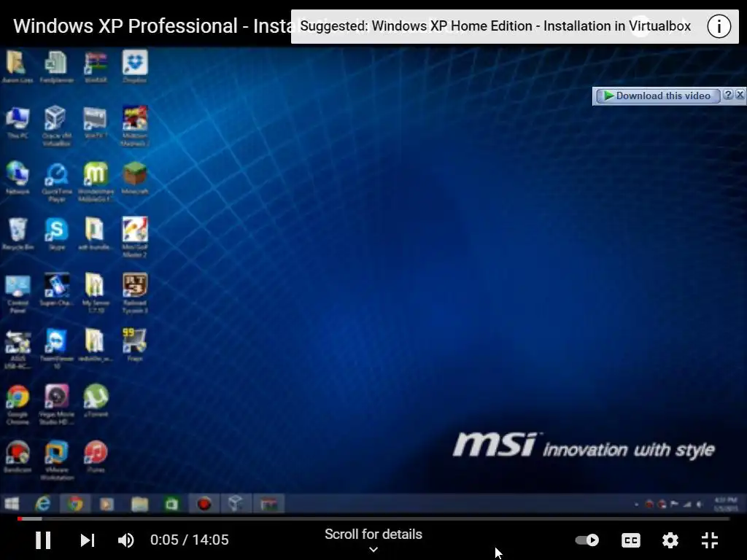Viewport: 747px width, 560px height.
Task: Open the Oracle VM VirtualBox shortcut
Action: 56,125
